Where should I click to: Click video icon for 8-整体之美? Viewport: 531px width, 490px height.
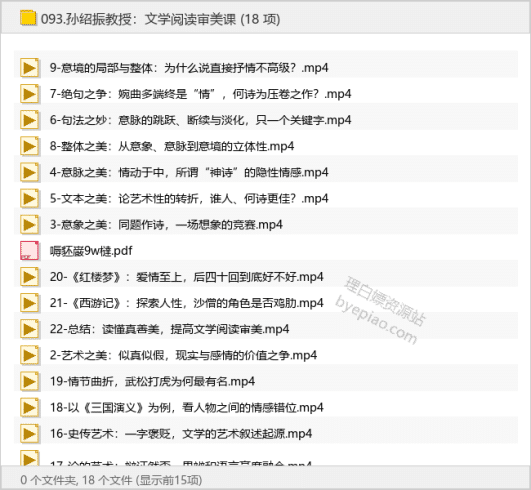click(x=29, y=146)
